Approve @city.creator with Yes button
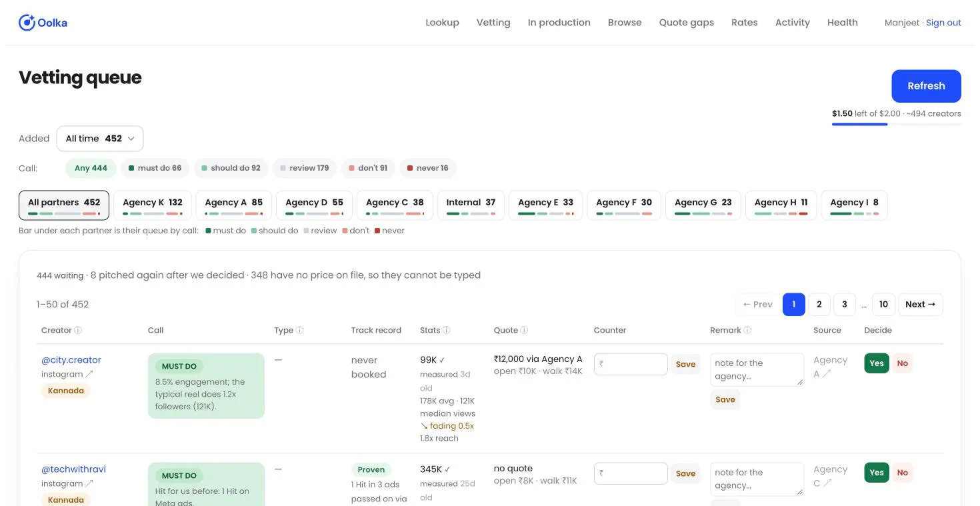 coord(877,363)
